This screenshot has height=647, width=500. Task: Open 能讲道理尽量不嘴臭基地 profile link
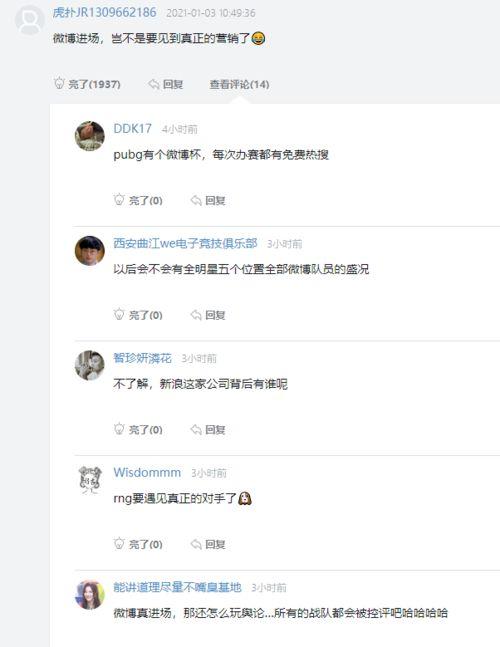[177, 587]
